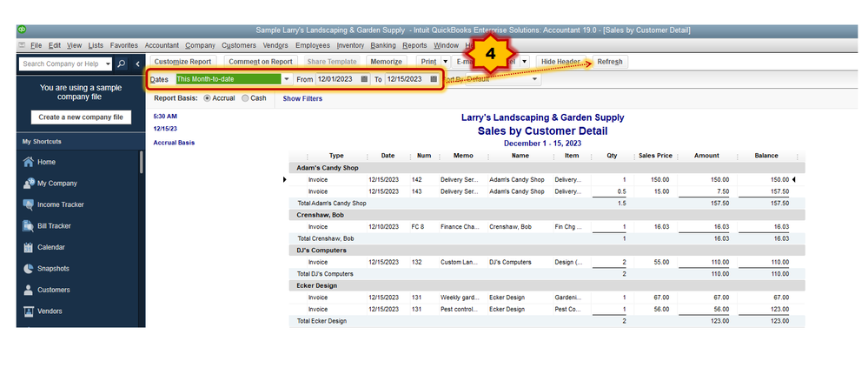The width and height of the screenshot is (868, 368).
Task: Click the Search Company or Help field
Action: [x=61, y=64]
